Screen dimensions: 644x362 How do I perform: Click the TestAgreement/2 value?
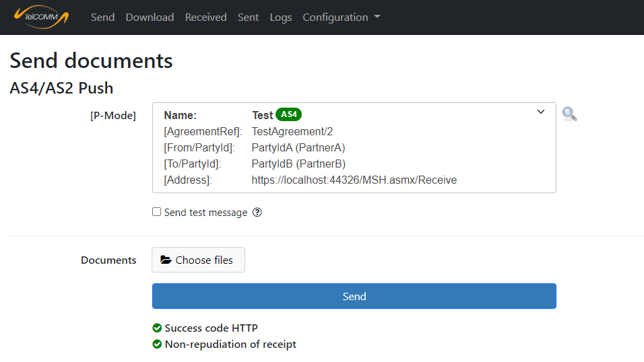pyautogui.click(x=292, y=131)
